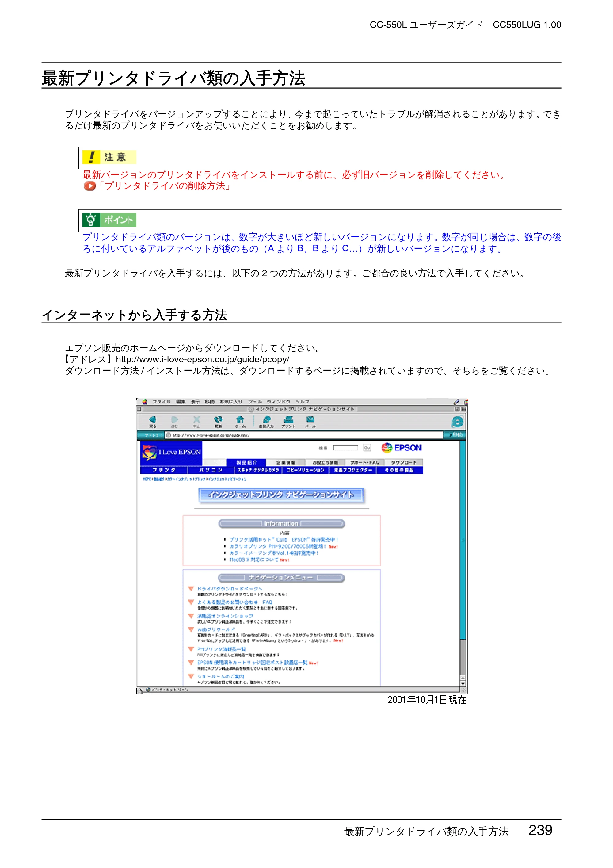Click the Go button next to search

point(367,448)
